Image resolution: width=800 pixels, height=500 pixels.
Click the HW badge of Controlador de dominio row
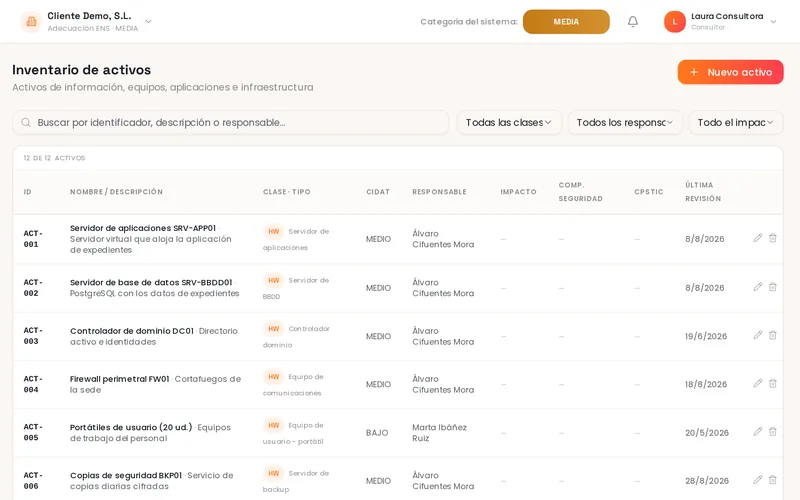click(273, 329)
